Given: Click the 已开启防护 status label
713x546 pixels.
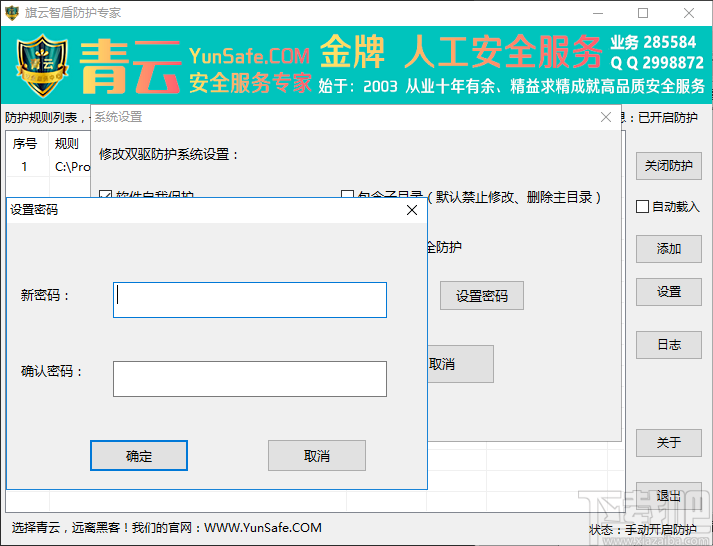Looking at the screenshot, I should [x=668, y=118].
